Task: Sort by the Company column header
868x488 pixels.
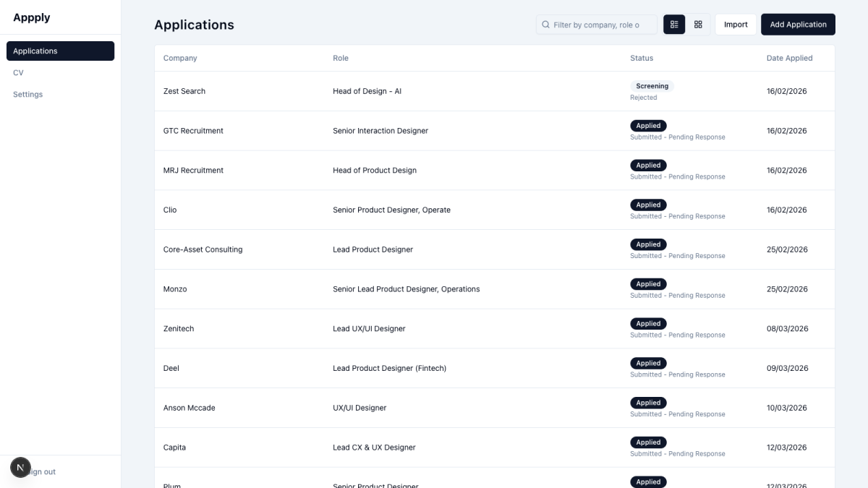Action: pos(180,58)
